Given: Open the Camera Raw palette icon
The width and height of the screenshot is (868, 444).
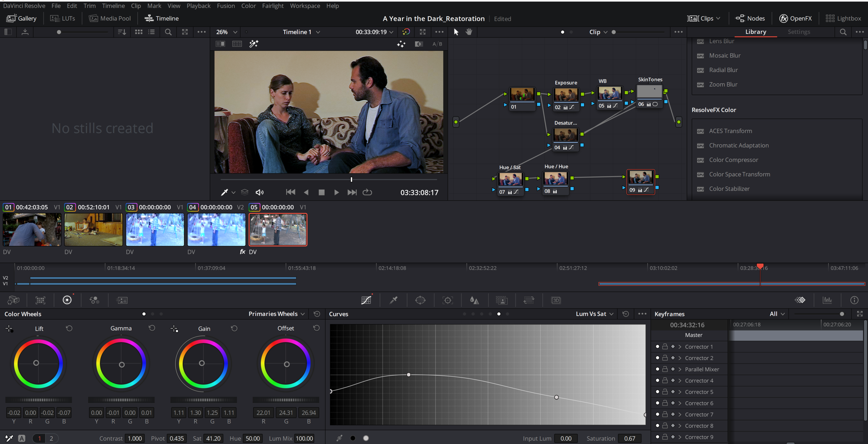Looking at the screenshot, I should click(13, 300).
